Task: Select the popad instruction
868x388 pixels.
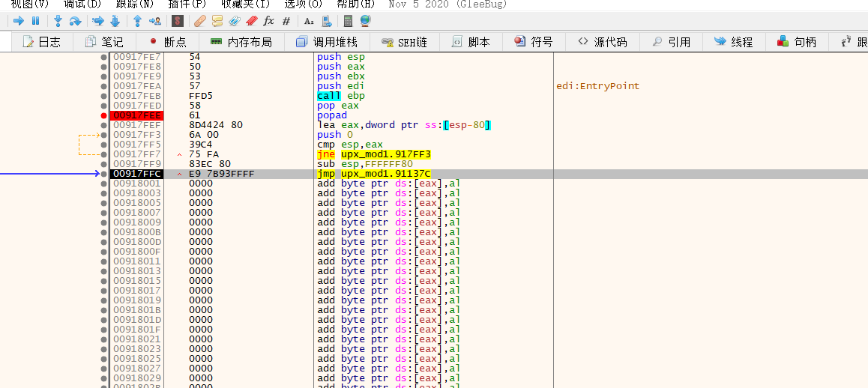Action: (332, 115)
